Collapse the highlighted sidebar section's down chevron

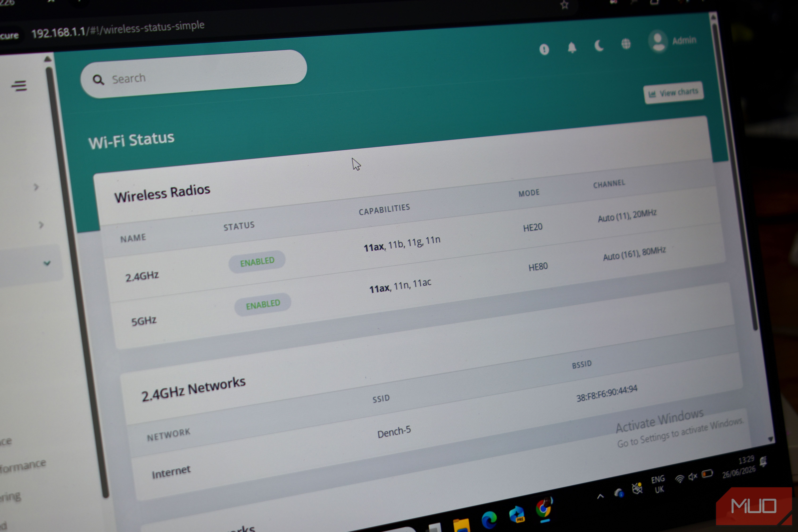[x=47, y=263]
